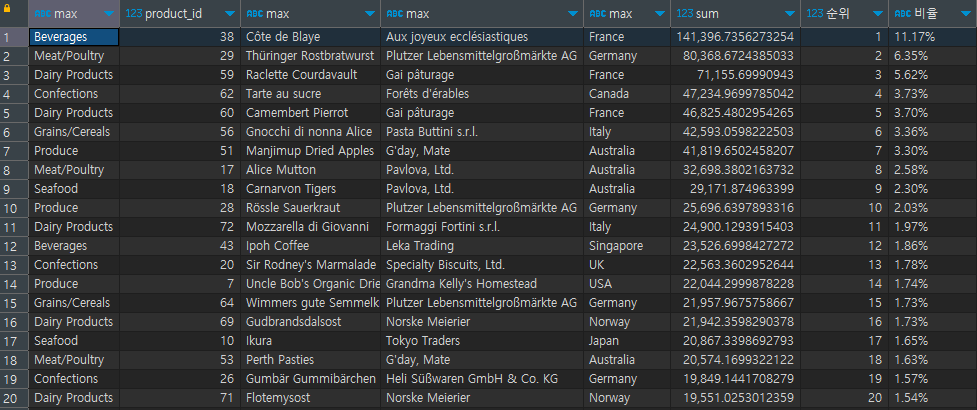
Task: Select the 1.54% ratio cell
Action: (x=933, y=398)
